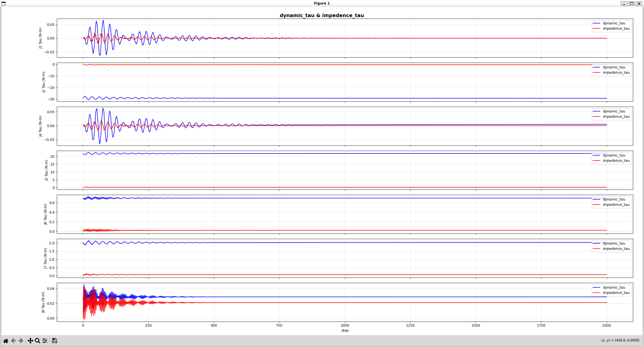
Task: Click the 'step' x-axis label
Action: point(345,330)
